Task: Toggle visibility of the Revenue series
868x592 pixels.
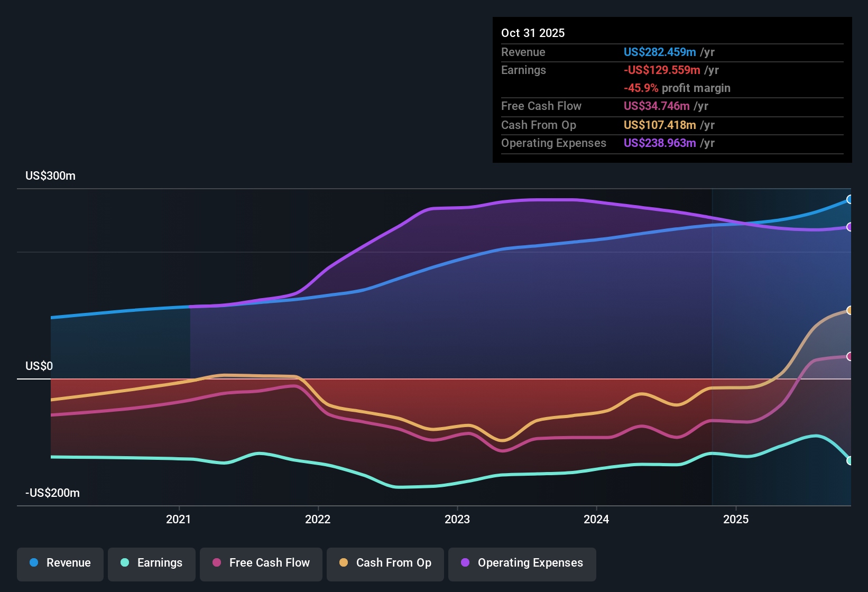Action: tap(60, 563)
